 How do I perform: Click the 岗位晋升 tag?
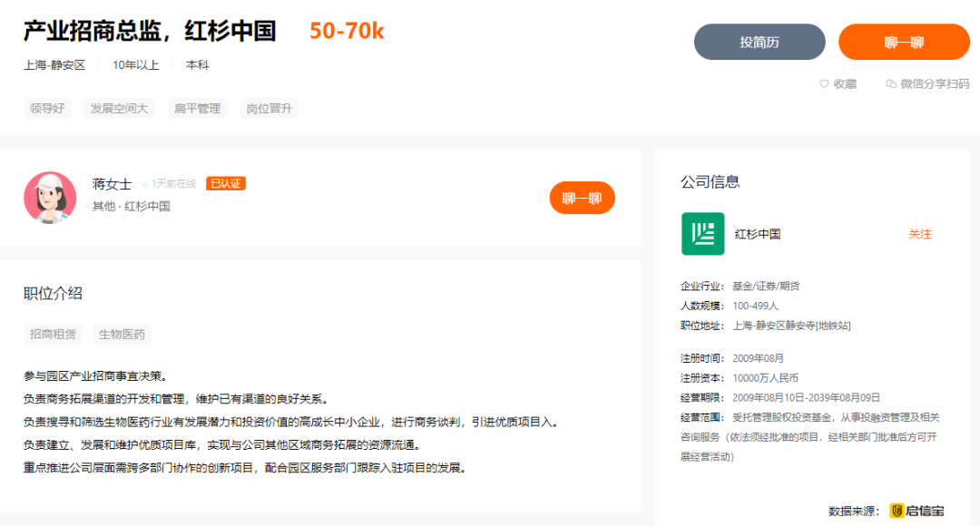[x=269, y=108]
